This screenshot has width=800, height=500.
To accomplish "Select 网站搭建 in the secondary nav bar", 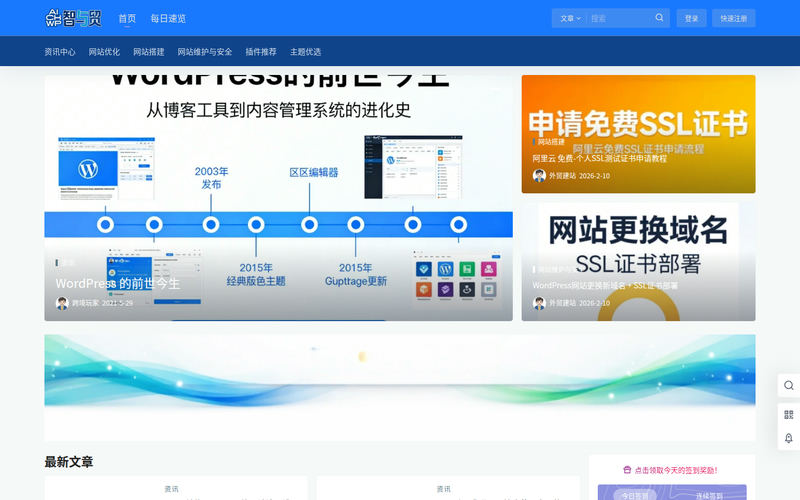I will pos(148,52).
